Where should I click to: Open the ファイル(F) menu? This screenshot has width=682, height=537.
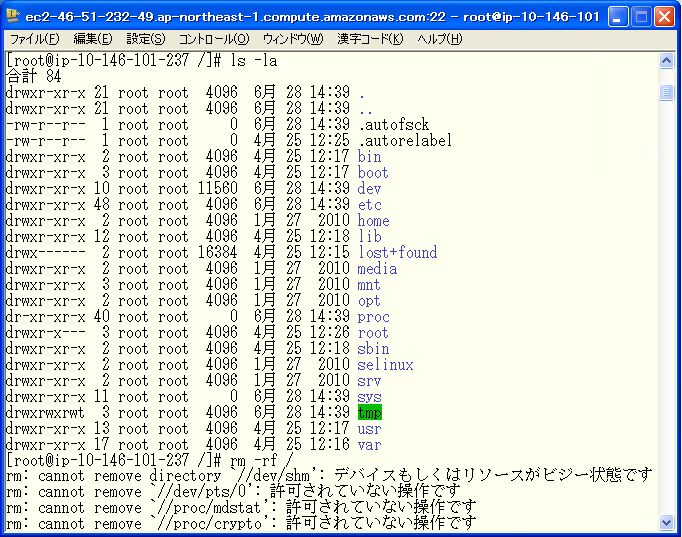[x=35, y=39]
